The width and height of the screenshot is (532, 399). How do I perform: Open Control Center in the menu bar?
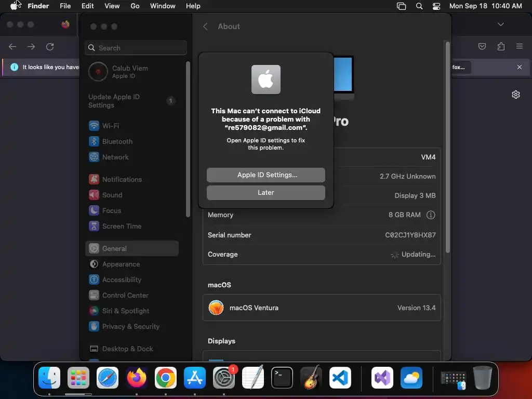(436, 6)
